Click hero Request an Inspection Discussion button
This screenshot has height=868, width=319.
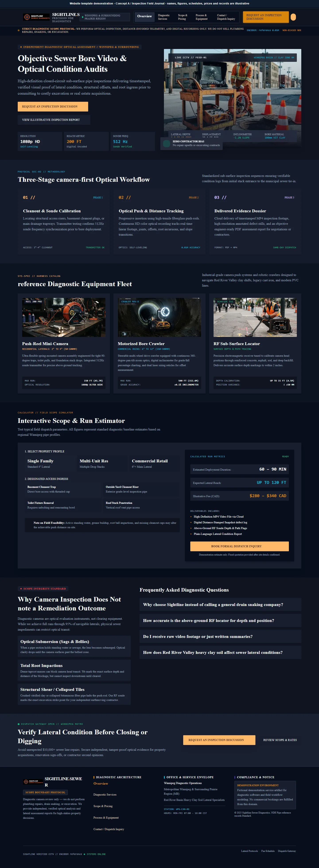pyautogui.click(x=53, y=106)
